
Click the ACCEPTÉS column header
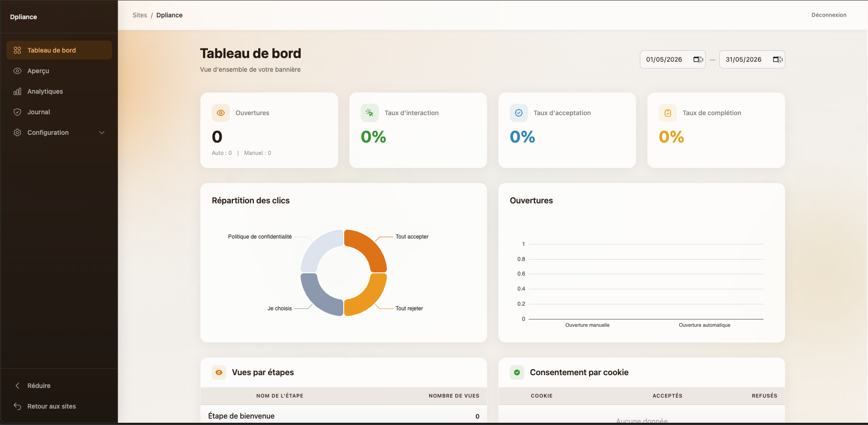pyautogui.click(x=667, y=396)
